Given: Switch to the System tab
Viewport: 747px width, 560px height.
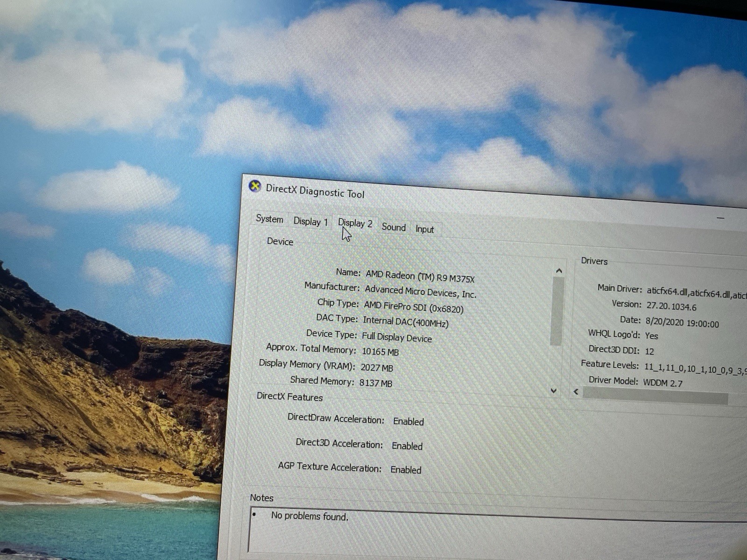Looking at the screenshot, I should click(269, 219).
